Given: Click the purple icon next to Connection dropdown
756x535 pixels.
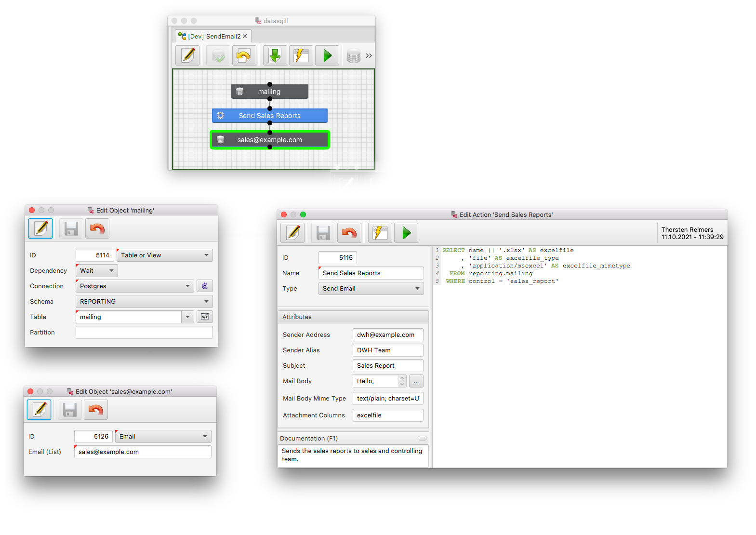Looking at the screenshot, I should (x=205, y=286).
